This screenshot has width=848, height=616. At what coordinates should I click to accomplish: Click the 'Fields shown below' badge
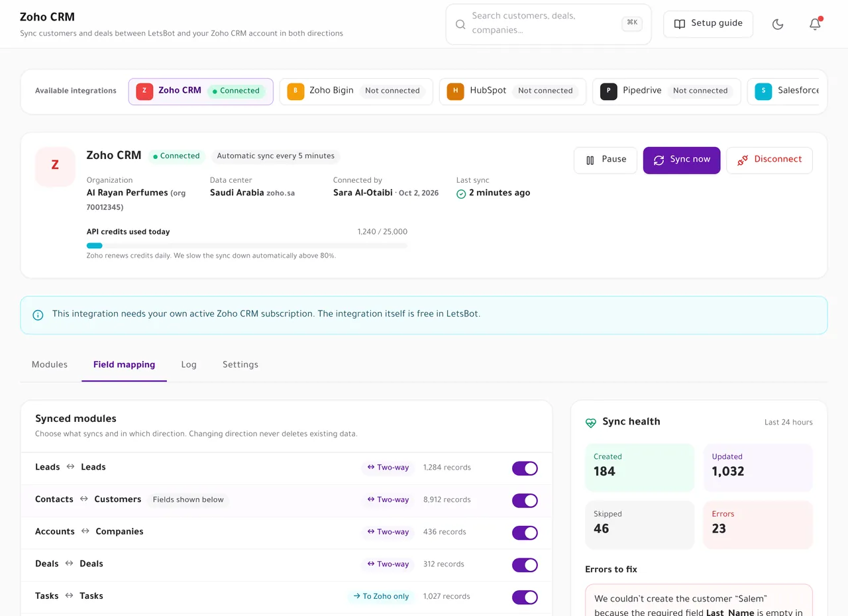click(x=188, y=500)
